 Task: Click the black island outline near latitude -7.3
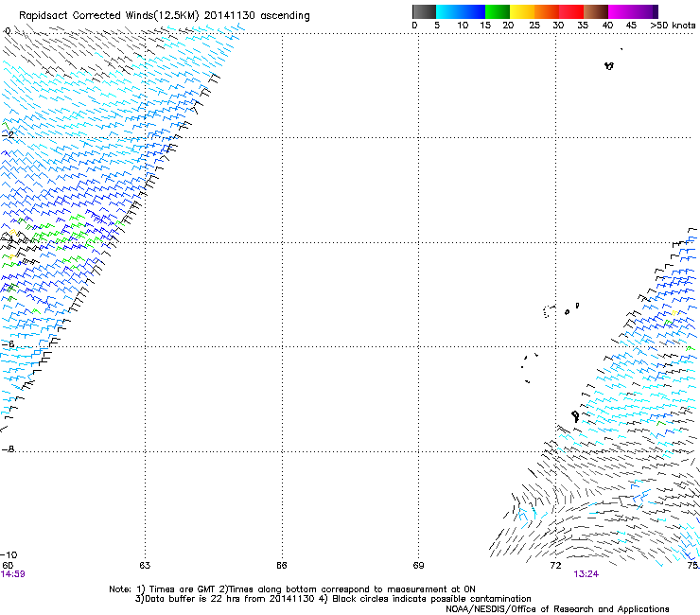575,416
